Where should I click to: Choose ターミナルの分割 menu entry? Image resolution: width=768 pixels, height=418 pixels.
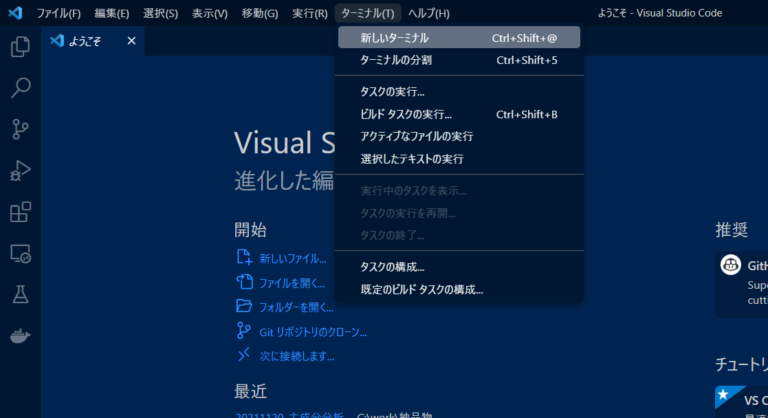pos(396,60)
